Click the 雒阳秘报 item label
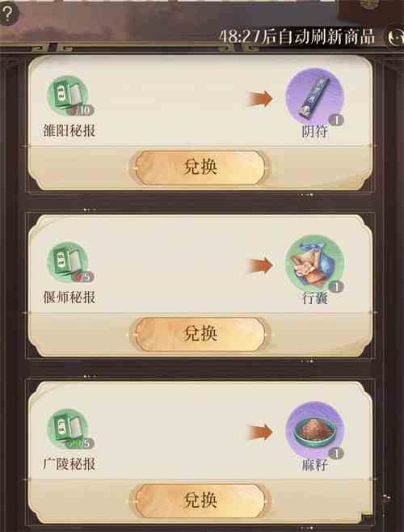 (69, 131)
